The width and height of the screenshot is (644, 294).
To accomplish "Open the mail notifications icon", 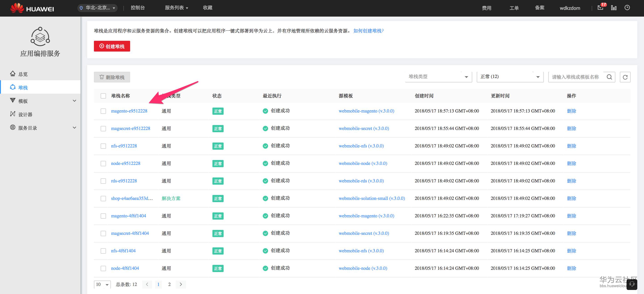I will coord(600,8).
